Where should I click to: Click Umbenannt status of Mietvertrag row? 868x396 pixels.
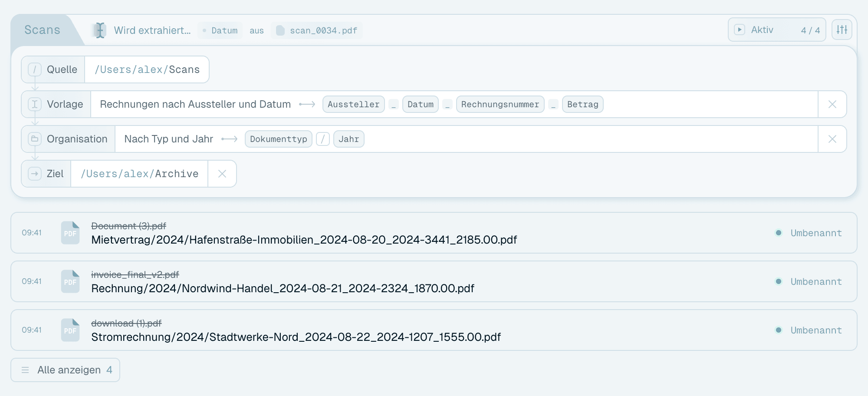pyautogui.click(x=809, y=233)
